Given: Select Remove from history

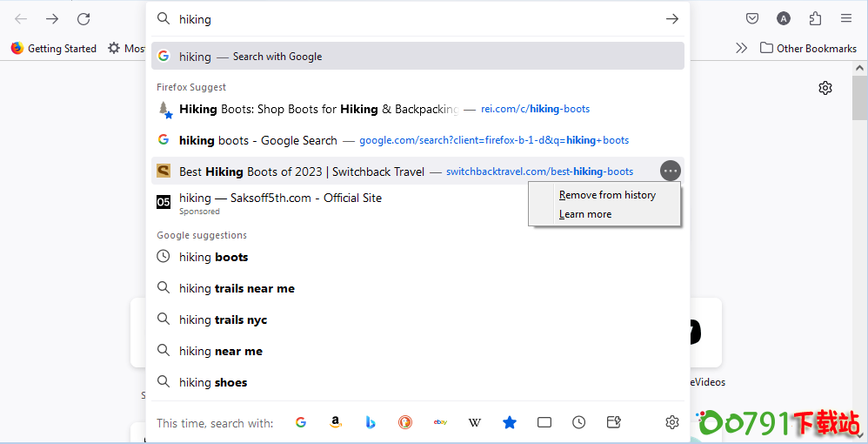Looking at the screenshot, I should [607, 195].
